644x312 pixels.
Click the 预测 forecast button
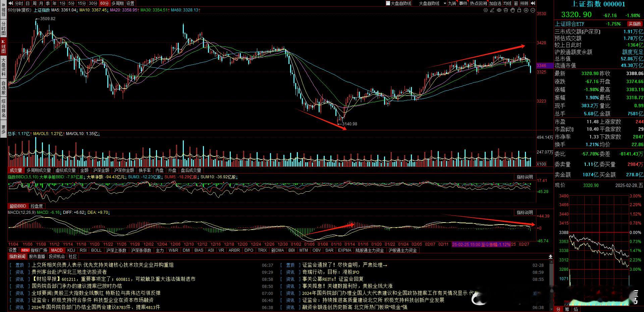coord(524,3)
